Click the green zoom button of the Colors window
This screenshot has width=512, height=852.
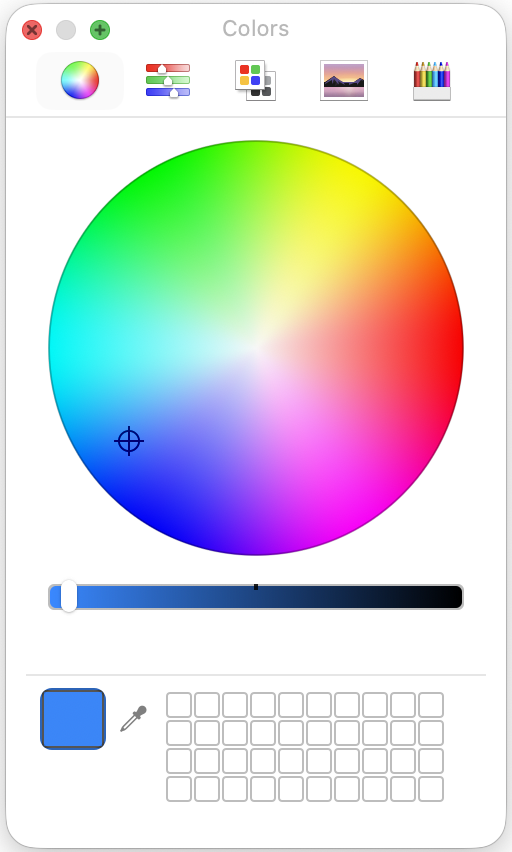tap(100, 30)
